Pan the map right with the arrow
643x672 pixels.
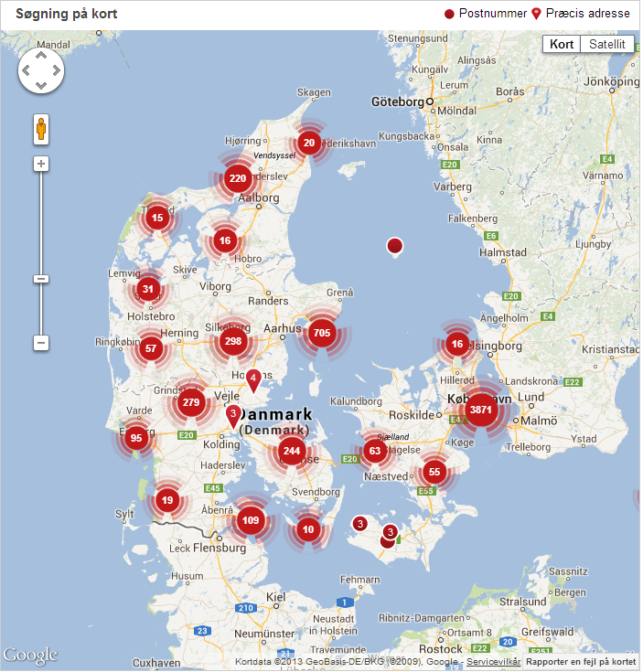[56, 70]
